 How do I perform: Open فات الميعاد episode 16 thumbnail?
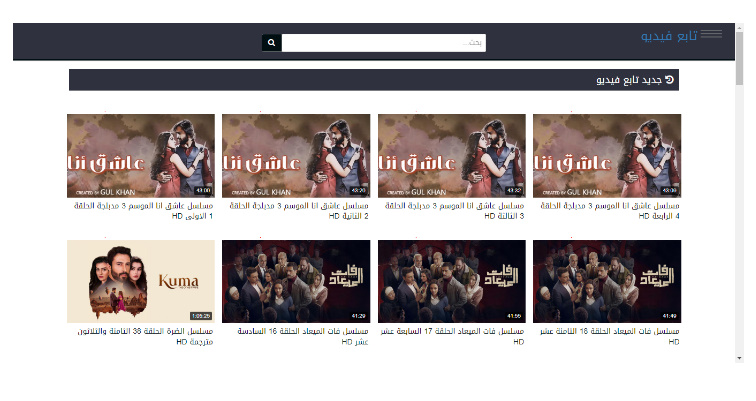tap(296, 281)
